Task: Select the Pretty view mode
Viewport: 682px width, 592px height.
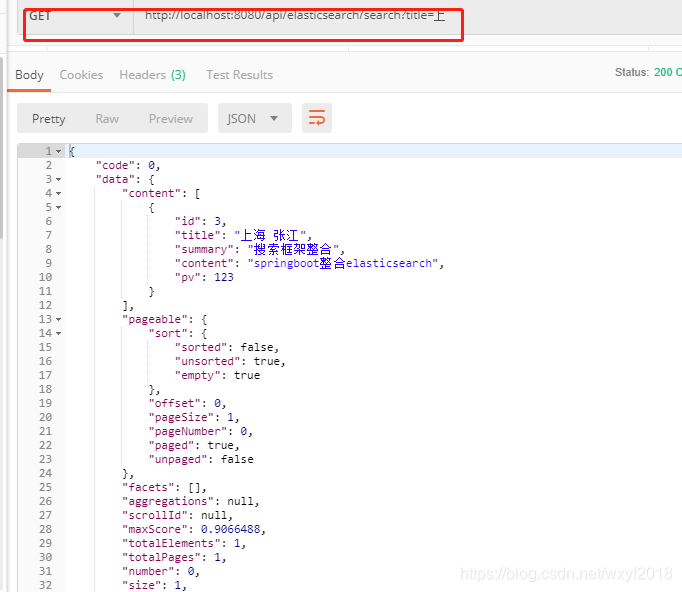Action: tap(49, 119)
